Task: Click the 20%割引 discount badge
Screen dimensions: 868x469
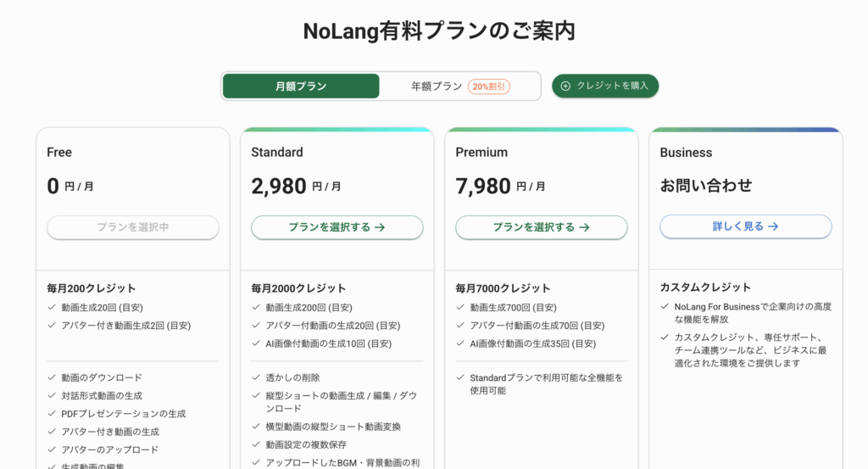Action: click(x=489, y=87)
